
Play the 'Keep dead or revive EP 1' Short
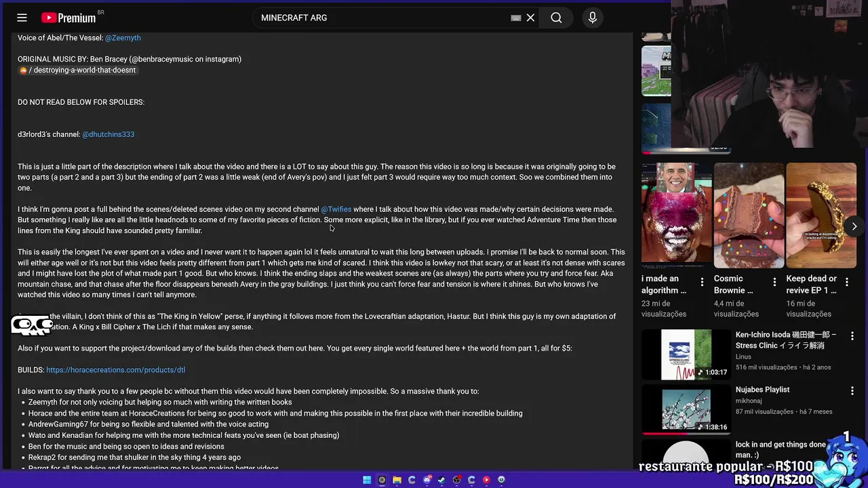821,216
